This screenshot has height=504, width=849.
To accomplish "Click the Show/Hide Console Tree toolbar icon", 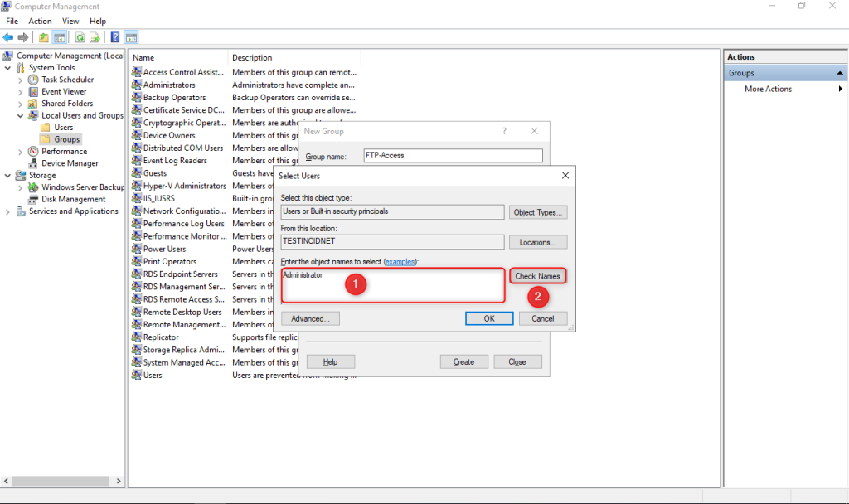I will [60, 37].
